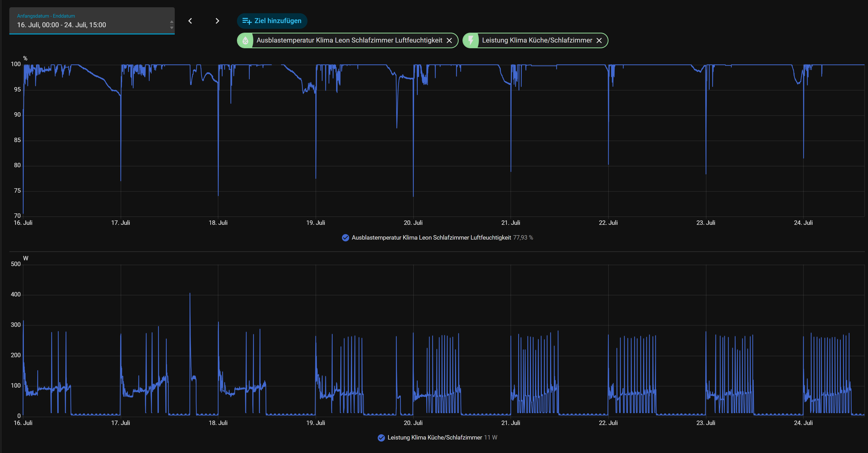Open the start and end date range field
The height and width of the screenshot is (453, 868).
click(x=92, y=21)
